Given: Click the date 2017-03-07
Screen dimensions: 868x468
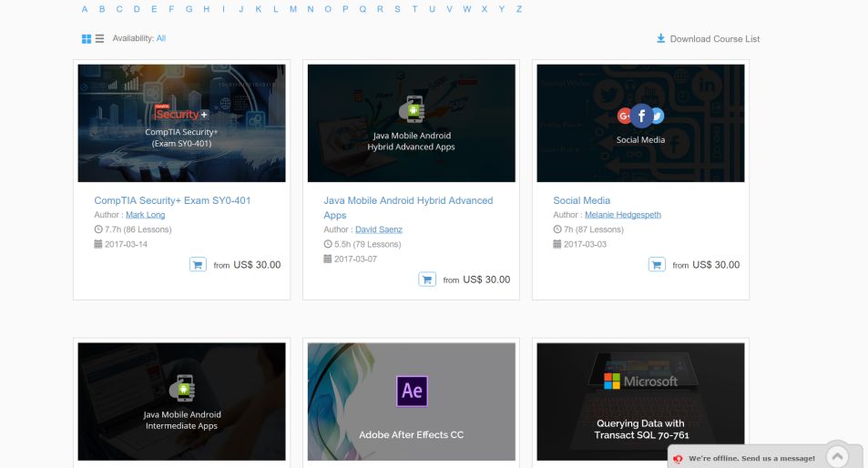Looking at the screenshot, I should click(355, 259).
